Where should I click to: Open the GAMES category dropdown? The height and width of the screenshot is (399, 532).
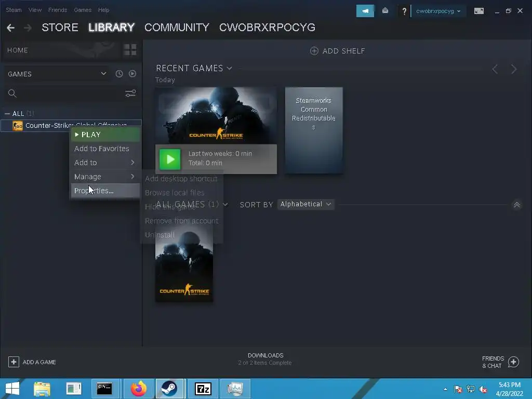tap(57, 74)
